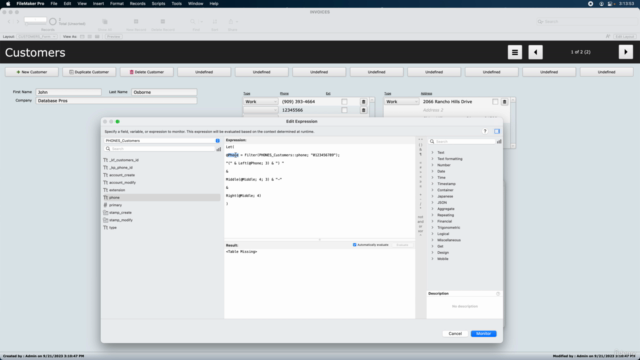Go to next customer with right arrow
This screenshot has height=360, width=640.
[x=626, y=52]
